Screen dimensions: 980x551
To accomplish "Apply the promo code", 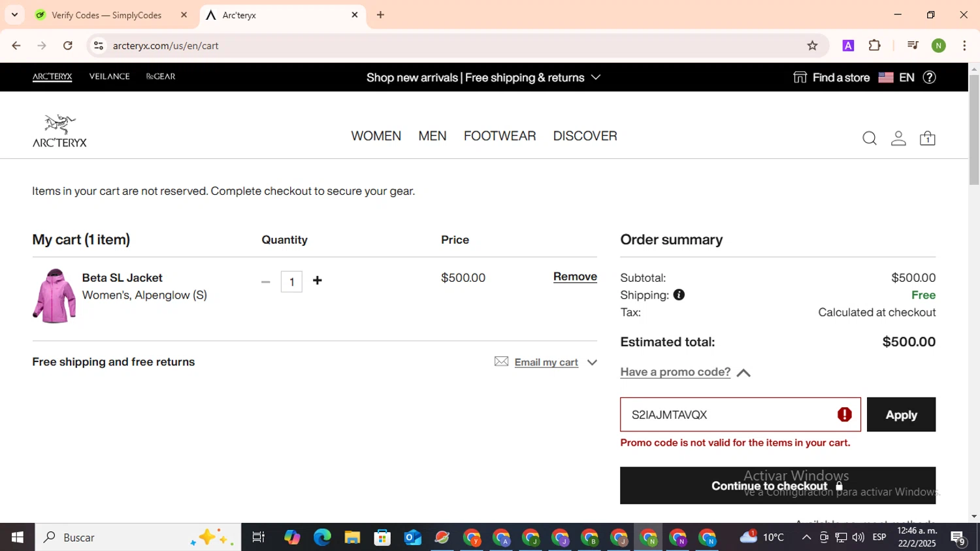I will [901, 414].
